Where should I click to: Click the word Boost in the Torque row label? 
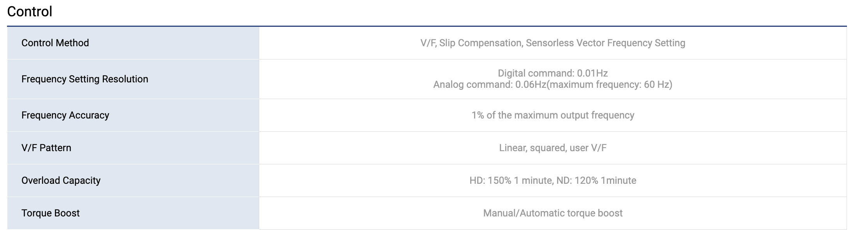[x=67, y=213]
